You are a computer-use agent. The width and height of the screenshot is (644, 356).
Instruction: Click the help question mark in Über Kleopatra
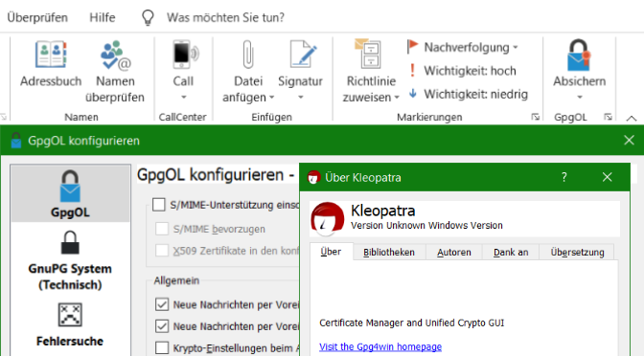tap(563, 177)
